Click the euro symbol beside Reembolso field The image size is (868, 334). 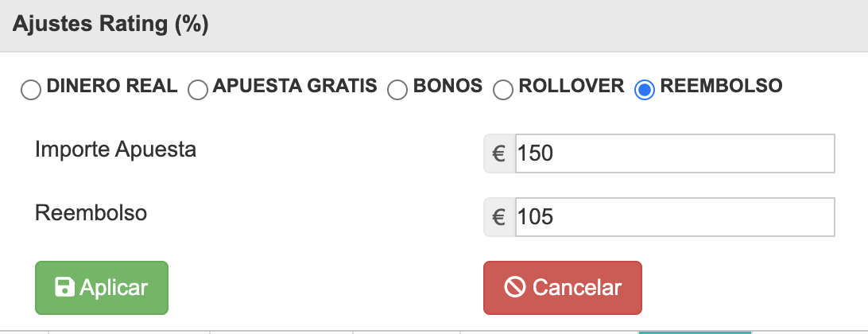coord(499,217)
